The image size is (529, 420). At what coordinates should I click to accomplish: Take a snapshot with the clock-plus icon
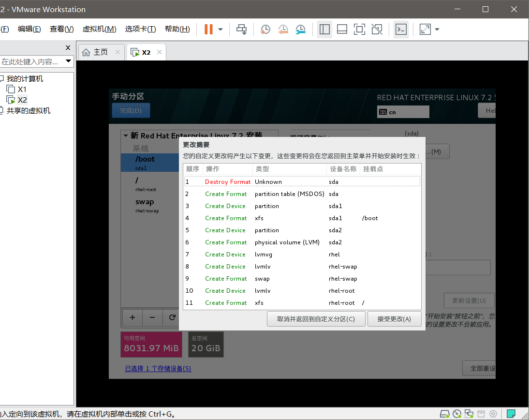point(265,30)
